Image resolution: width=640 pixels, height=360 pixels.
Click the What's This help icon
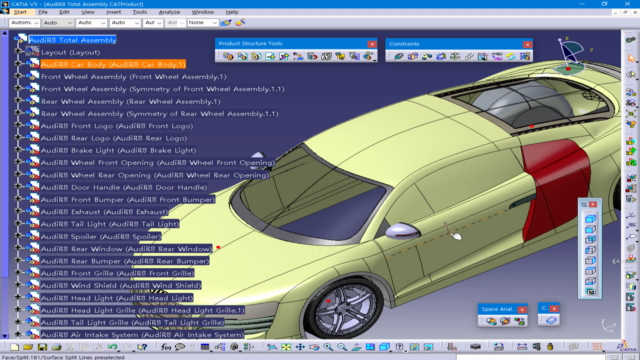click(x=142, y=347)
